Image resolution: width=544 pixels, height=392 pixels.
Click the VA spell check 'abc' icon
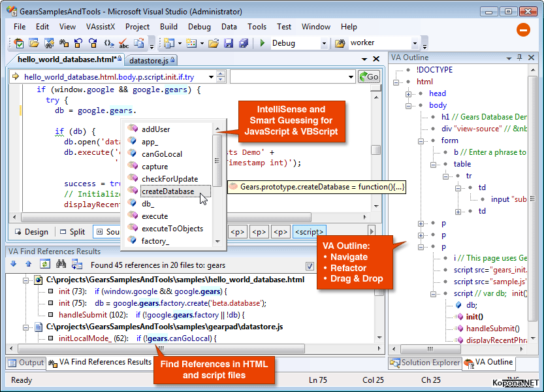pyautogui.click(x=123, y=43)
